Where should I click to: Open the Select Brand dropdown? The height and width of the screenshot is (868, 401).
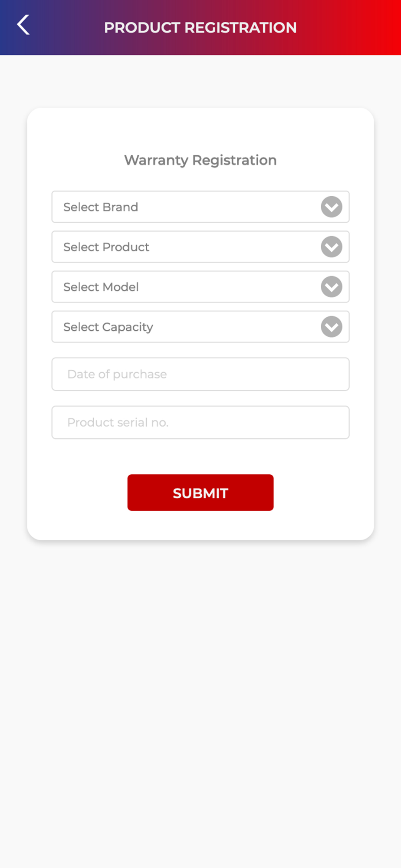200,207
